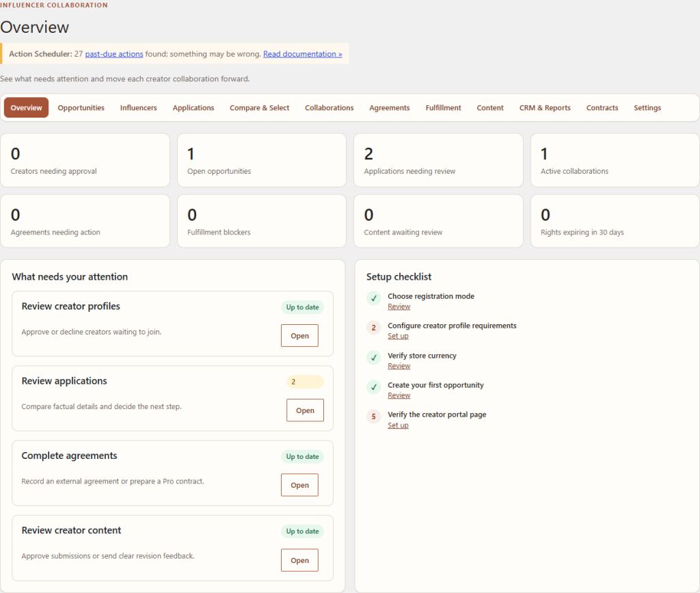Click the Overview page title

pyautogui.click(x=34, y=27)
